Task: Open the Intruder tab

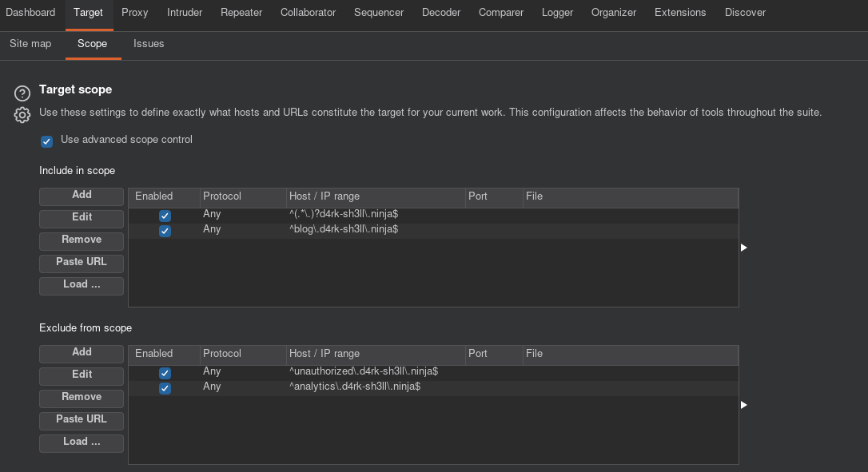Action: (x=185, y=12)
